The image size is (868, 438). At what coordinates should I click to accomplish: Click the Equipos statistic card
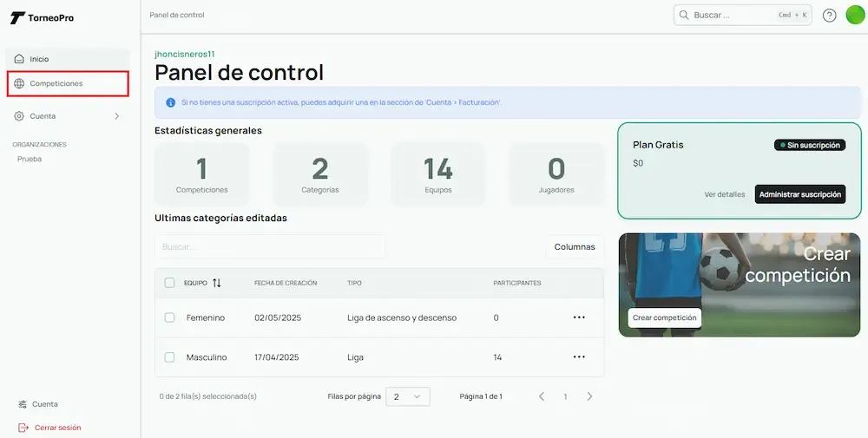pyautogui.click(x=437, y=174)
